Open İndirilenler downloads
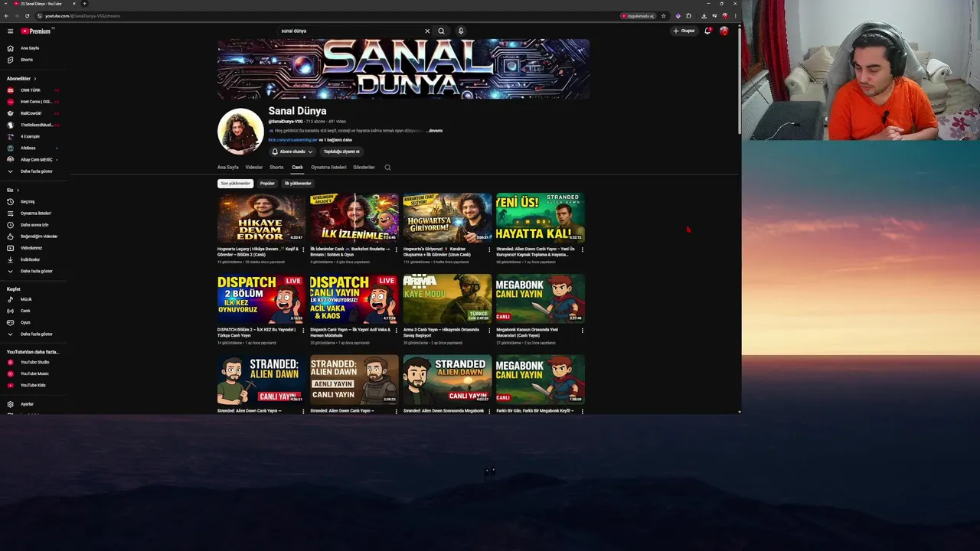This screenshot has width=980, height=551. 31,259
